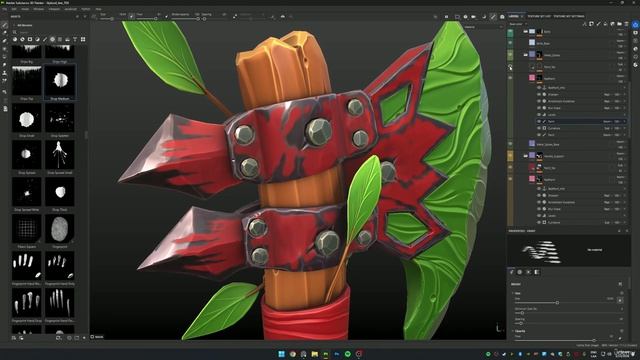Image resolution: width=640 pixels, height=360 pixels.
Task: Select the Paint brush tool in left toolbar
Action: [x=5, y=25]
